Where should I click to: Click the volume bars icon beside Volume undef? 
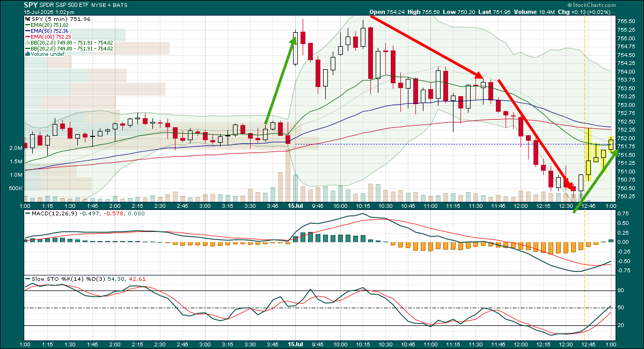tap(28, 54)
